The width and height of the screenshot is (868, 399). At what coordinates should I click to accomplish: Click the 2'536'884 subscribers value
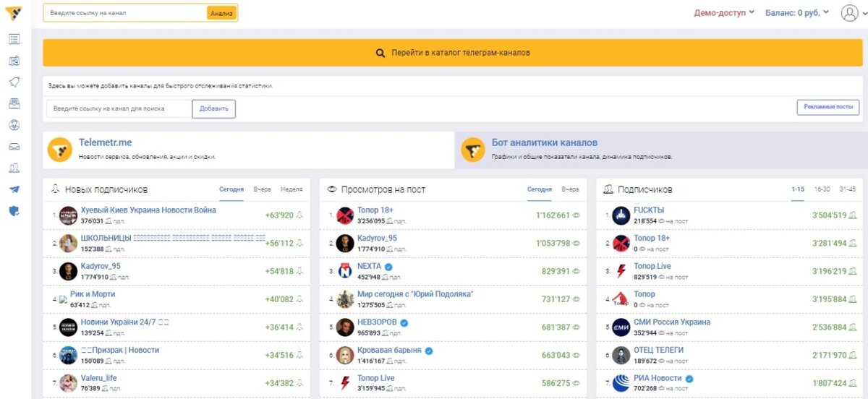tap(829, 327)
